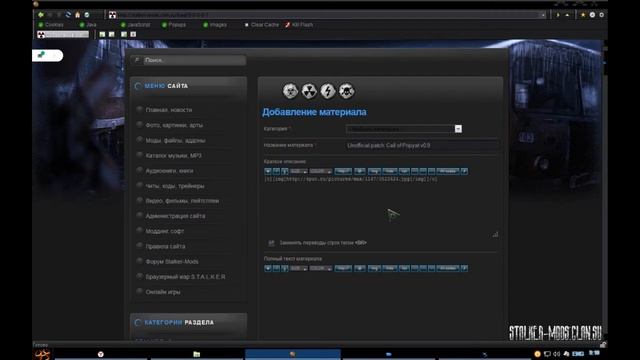Image resolution: width=640 pixels, height=360 pixels.
Task: Open Администрация сайта link
Action: [175, 216]
